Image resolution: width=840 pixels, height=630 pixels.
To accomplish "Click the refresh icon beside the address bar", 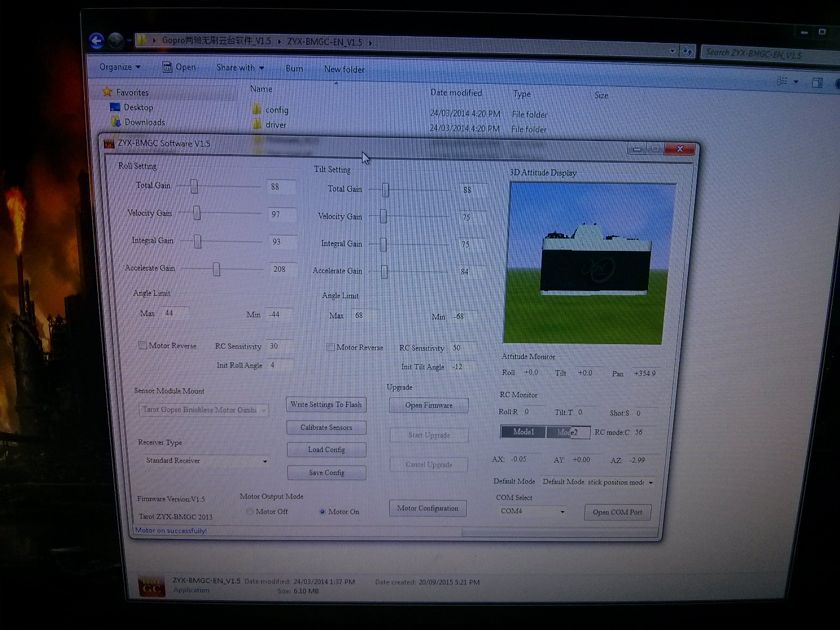I will 688,51.
